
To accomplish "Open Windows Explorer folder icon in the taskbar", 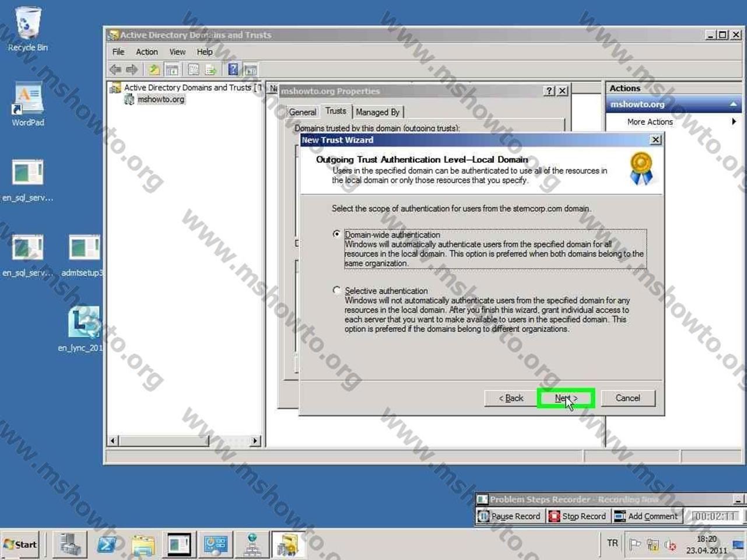I will point(143,545).
